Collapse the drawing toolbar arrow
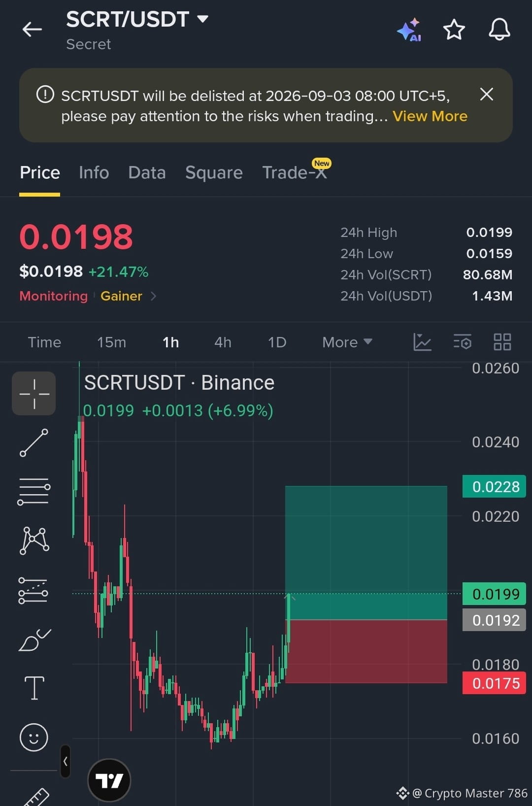The image size is (532, 806). coord(66,762)
